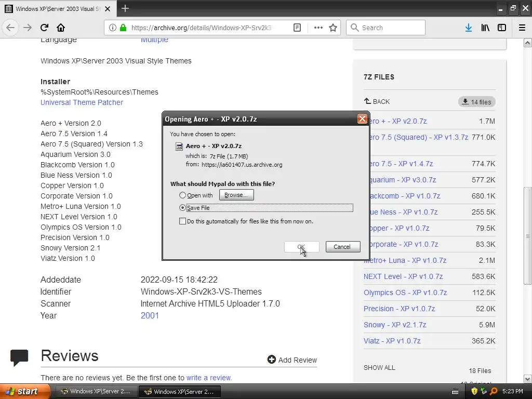Download Precision - XP v1.0.7z file
The height and width of the screenshot is (399, 532).
400,309
